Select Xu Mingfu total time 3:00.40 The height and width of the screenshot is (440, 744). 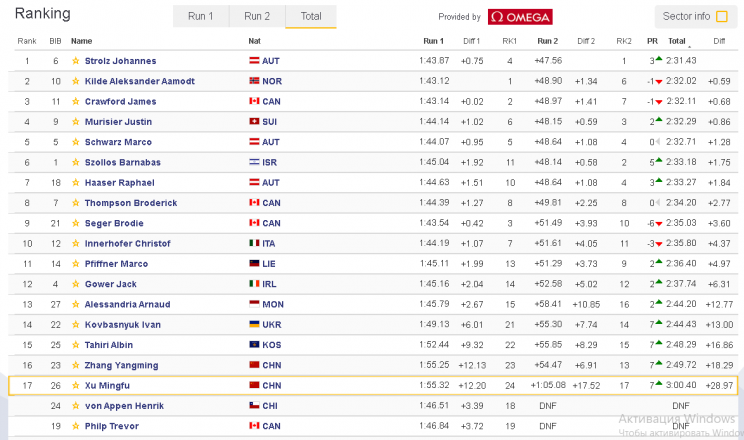click(x=681, y=385)
